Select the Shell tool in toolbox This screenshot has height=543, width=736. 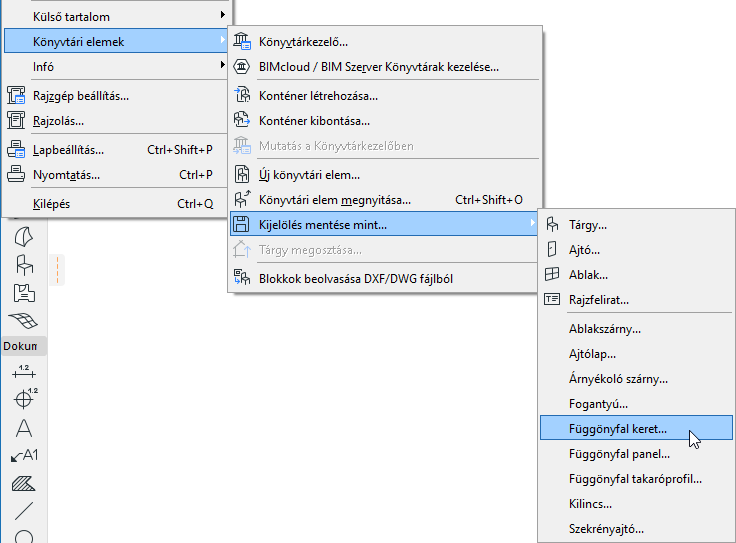(24, 237)
